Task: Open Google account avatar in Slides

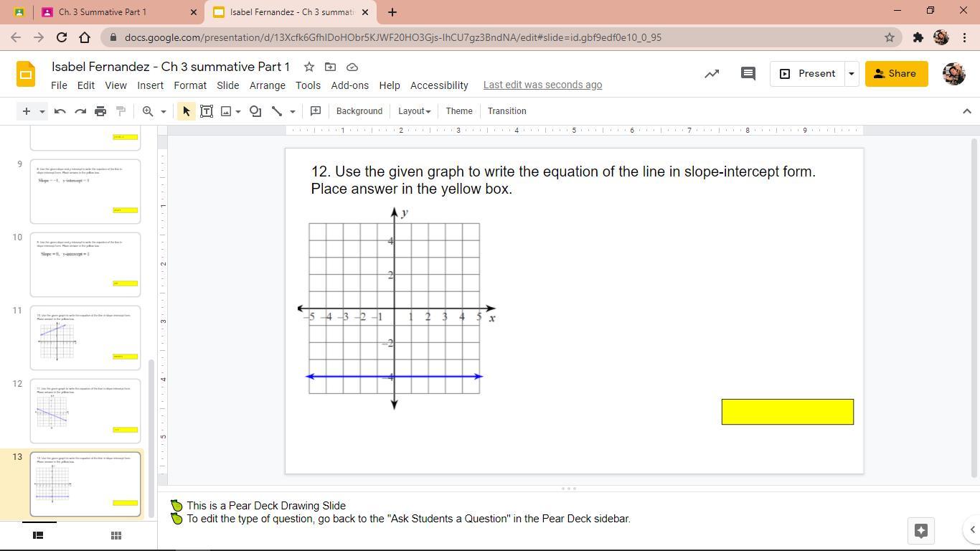Action: [x=953, y=74]
